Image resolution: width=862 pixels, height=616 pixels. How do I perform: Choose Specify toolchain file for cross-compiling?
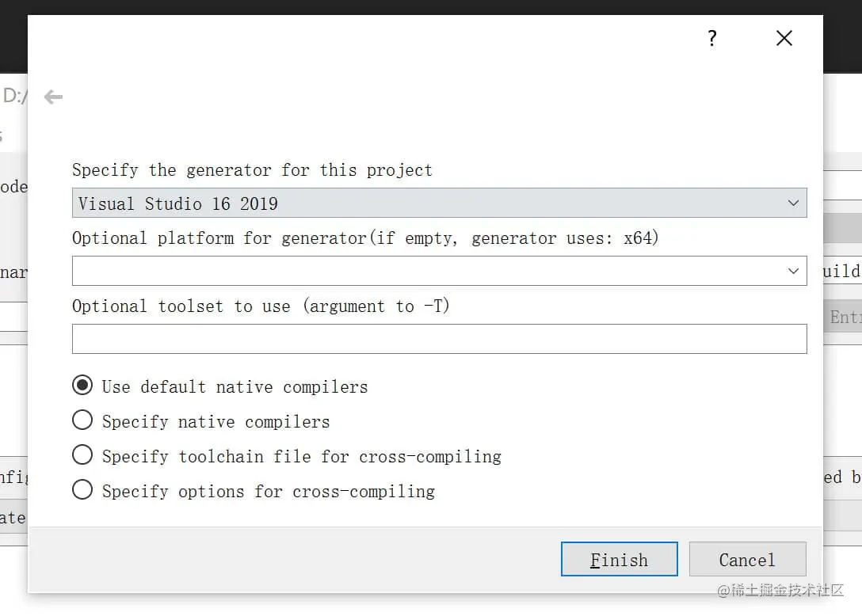[x=82, y=455]
